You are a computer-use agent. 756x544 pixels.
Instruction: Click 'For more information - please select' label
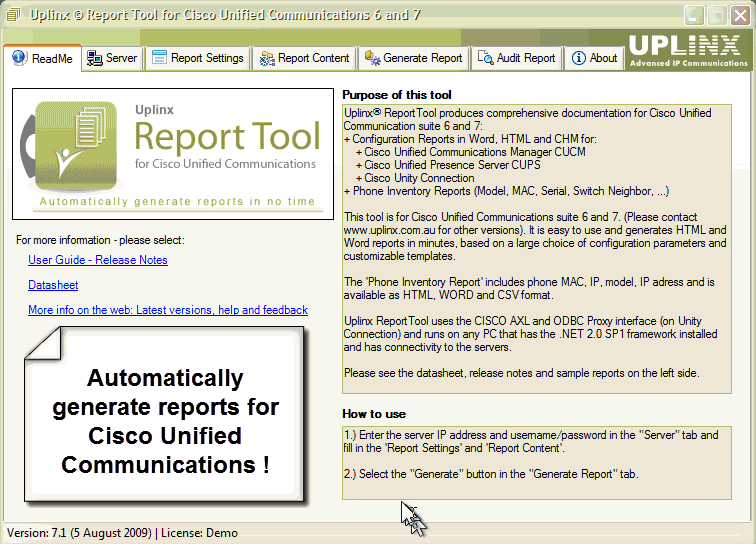pyautogui.click(x=100, y=240)
